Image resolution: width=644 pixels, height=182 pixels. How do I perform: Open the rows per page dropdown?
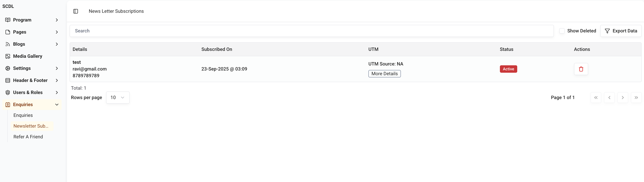click(x=118, y=98)
